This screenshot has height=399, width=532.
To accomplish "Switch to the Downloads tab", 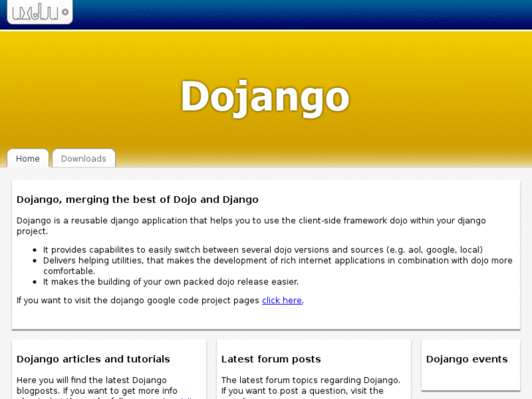I will [83, 159].
